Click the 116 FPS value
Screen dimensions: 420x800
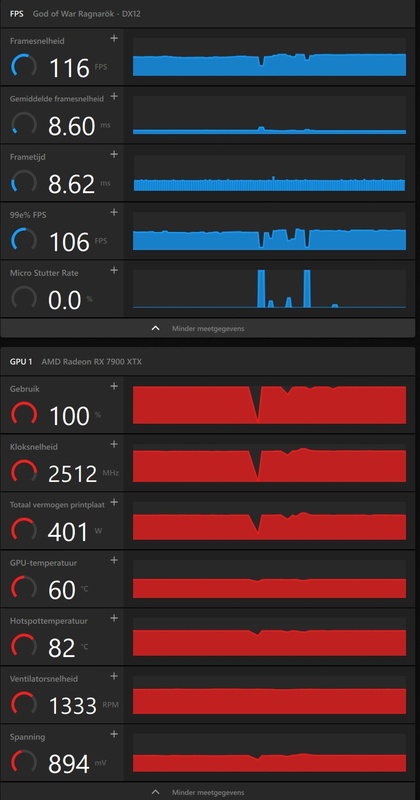[69, 68]
